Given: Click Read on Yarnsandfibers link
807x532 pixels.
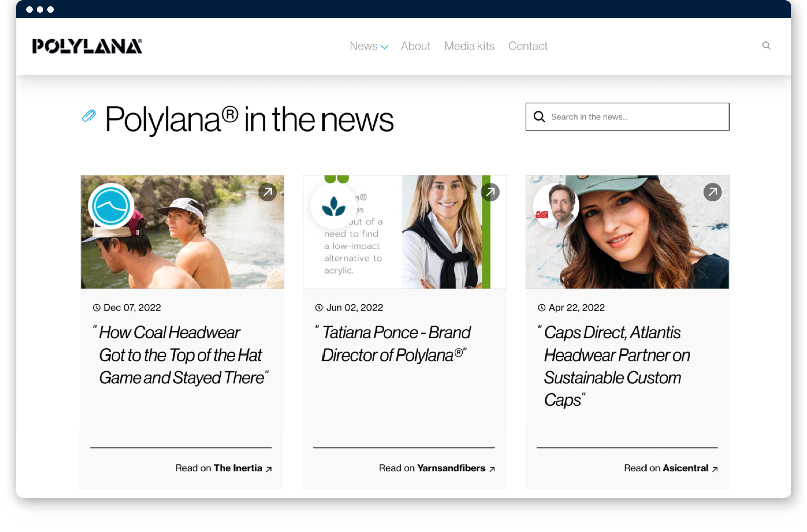Looking at the screenshot, I should (x=436, y=468).
